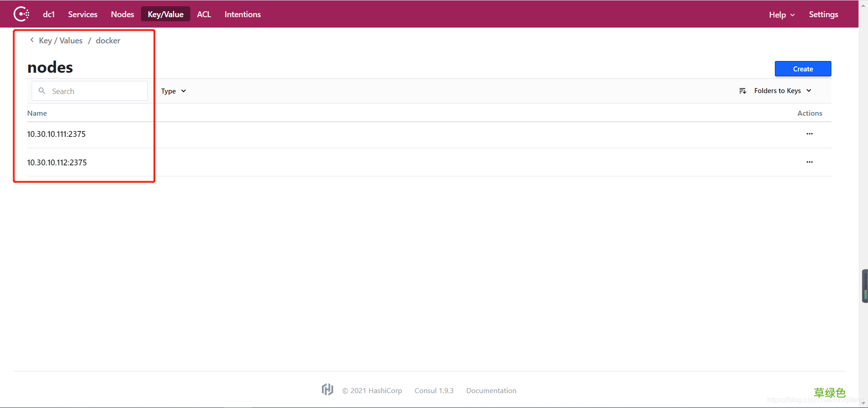Switch to the Services tab
The height and width of the screenshot is (408, 868).
click(82, 14)
